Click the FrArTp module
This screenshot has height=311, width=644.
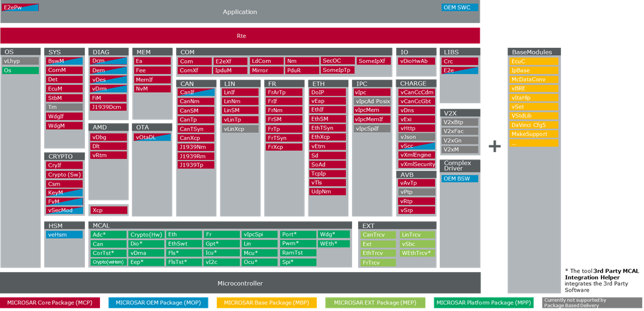coord(284,92)
